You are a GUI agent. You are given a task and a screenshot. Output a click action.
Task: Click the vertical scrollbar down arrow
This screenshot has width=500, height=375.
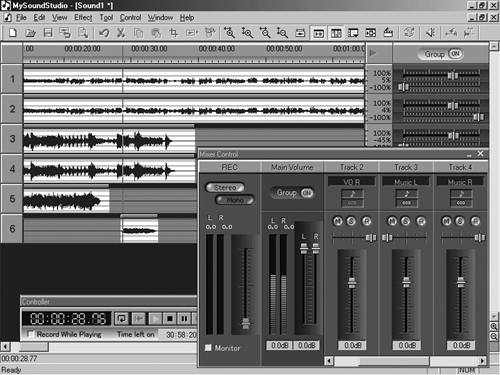pyautogui.click(x=494, y=316)
